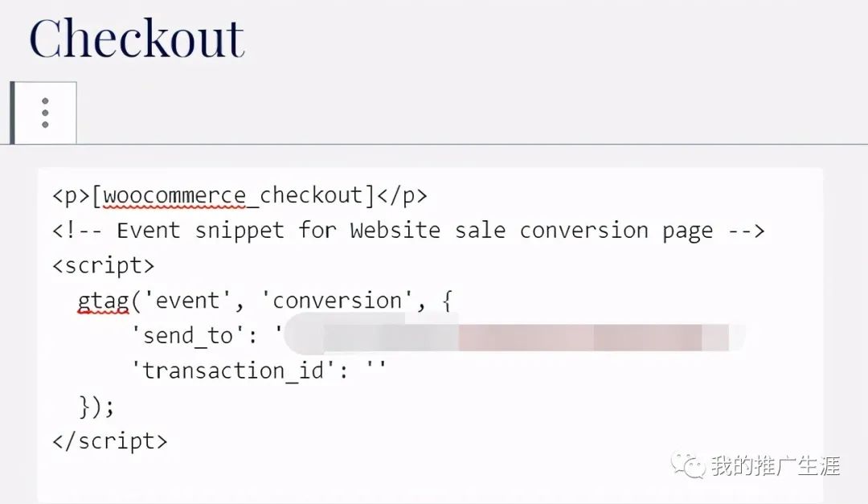Place cursor in the empty transaction_id quotes

[376, 371]
